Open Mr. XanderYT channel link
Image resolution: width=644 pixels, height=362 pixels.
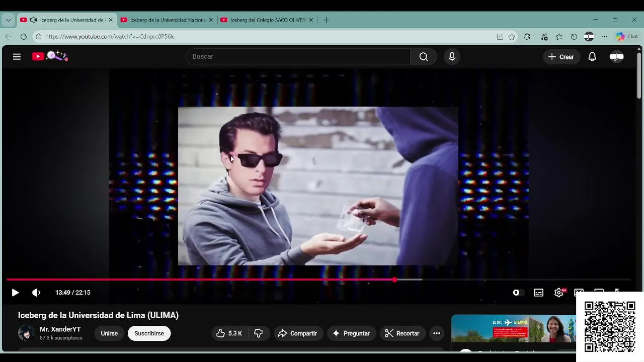coord(60,329)
